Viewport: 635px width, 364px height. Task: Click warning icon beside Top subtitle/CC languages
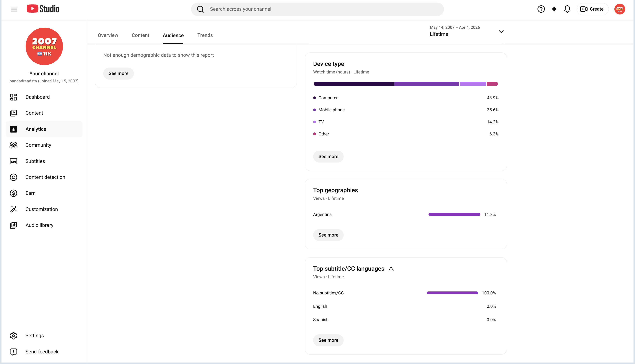(x=391, y=269)
